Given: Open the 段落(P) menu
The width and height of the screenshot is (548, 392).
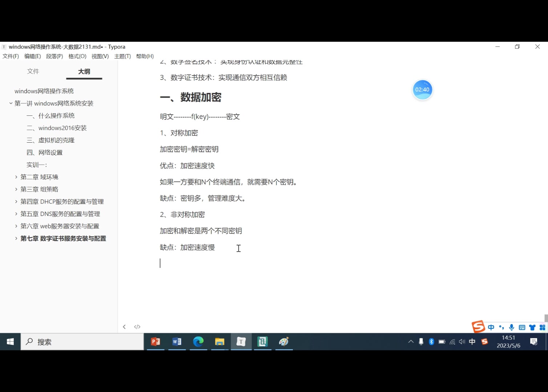Looking at the screenshot, I should click(x=55, y=56).
